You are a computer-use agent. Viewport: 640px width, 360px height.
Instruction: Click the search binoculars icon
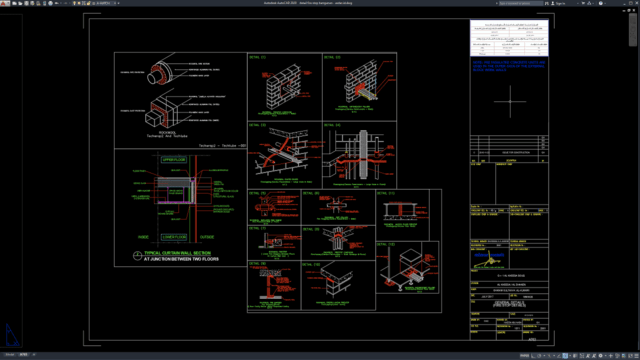547,3
